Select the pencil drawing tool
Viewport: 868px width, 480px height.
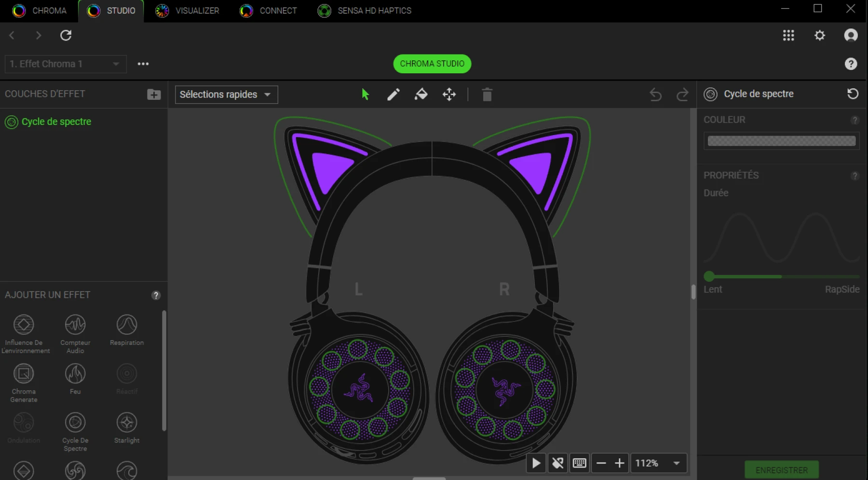point(393,95)
